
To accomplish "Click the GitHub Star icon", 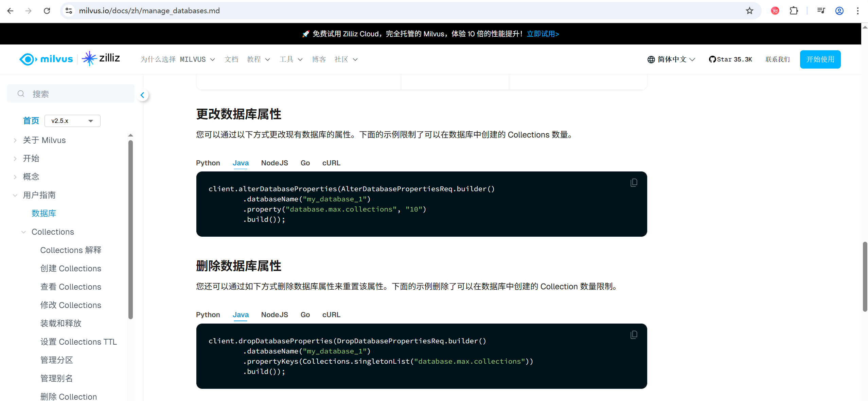I will point(712,59).
